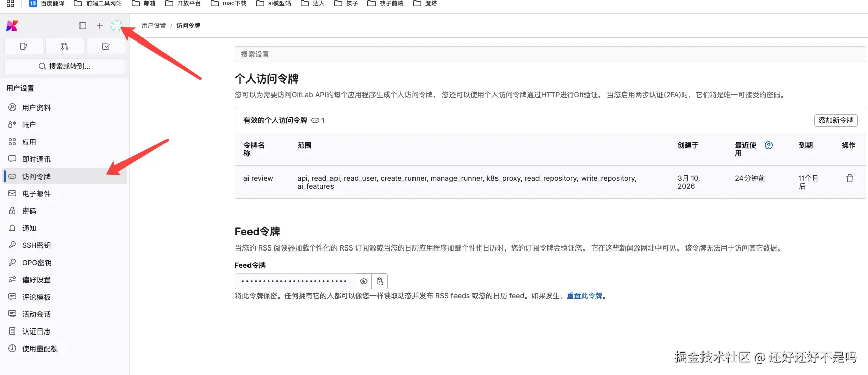View 活动会话 page

tap(65, 314)
